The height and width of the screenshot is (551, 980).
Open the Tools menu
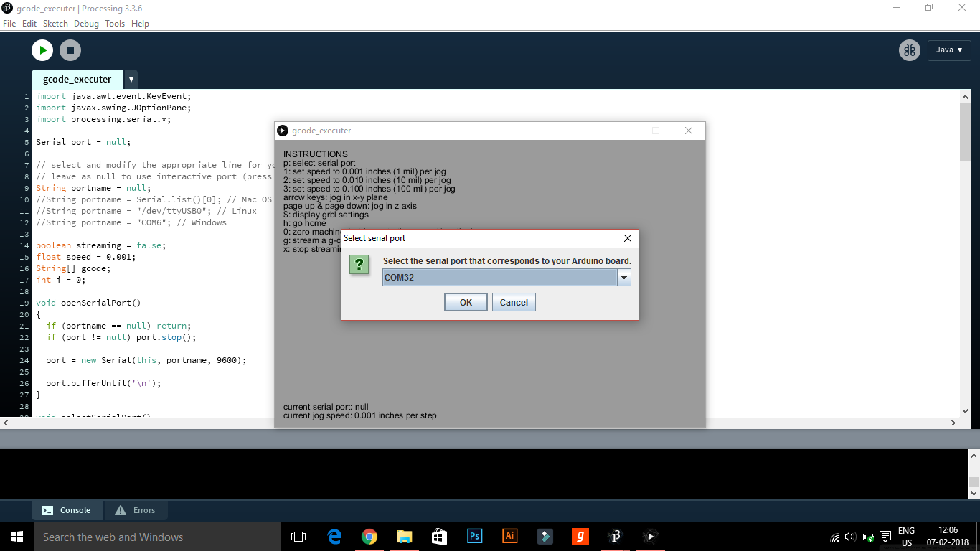click(x=115, y=23)
